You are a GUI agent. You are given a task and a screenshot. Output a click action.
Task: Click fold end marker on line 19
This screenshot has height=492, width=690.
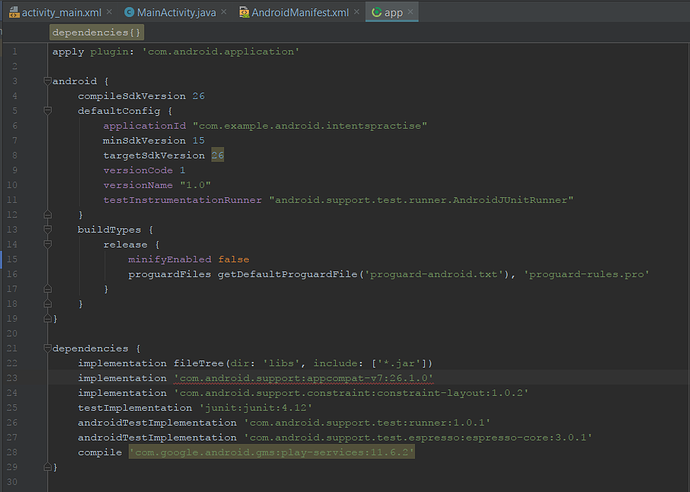(48, 318)
